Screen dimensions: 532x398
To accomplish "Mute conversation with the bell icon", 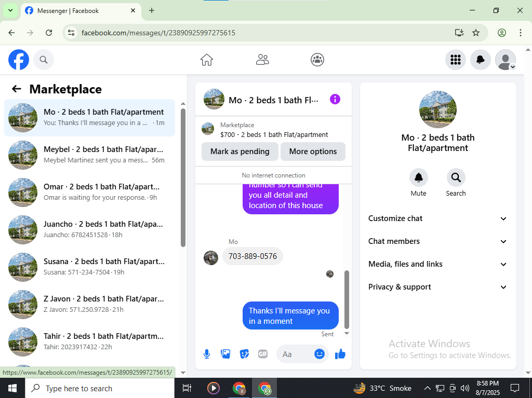I will [419, 177].
